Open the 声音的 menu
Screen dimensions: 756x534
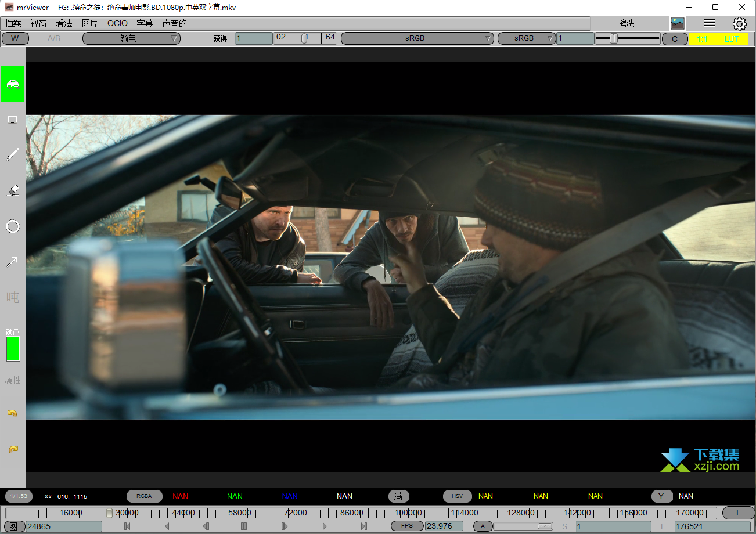pos(174,23)
